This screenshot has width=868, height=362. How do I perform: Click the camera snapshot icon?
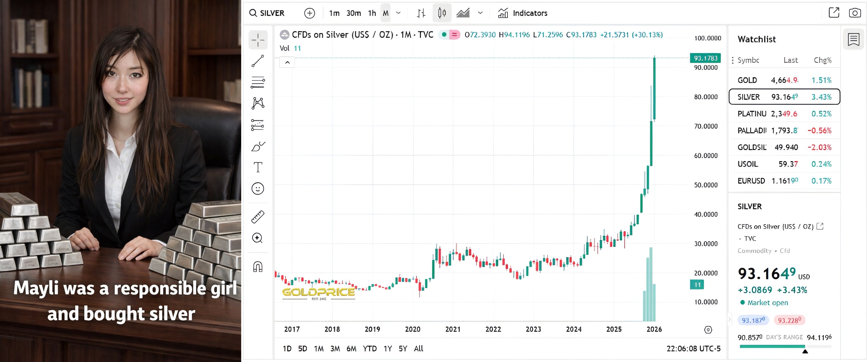(x=854, y=13)
